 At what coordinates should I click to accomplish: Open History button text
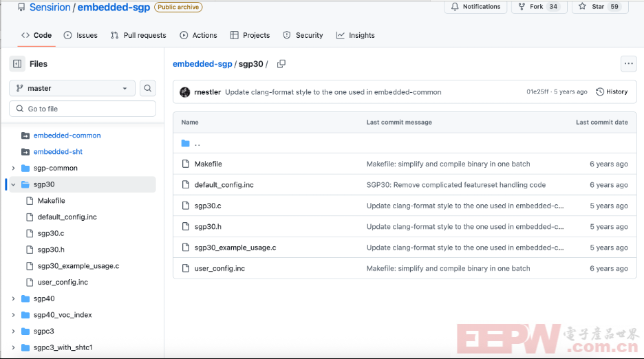click(617, 91)
